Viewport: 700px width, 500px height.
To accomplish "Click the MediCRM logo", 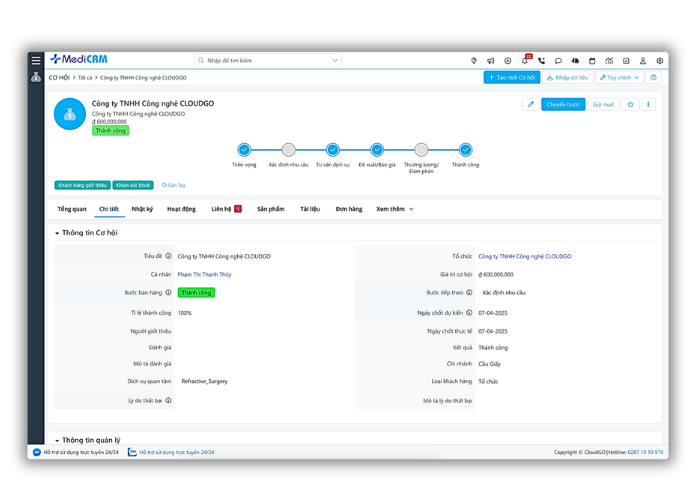I will click(79, 59).
